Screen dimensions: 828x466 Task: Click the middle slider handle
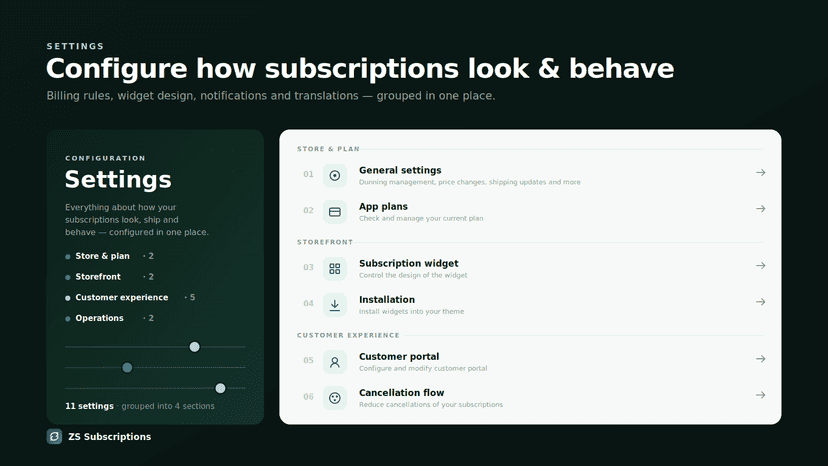(127, 367)
